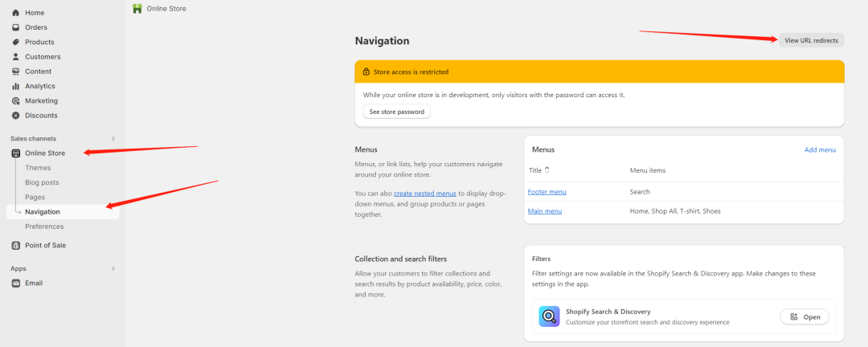Click the Add menu link
Image resolution: width=868 pixels, height=347 pixels.
820,150
